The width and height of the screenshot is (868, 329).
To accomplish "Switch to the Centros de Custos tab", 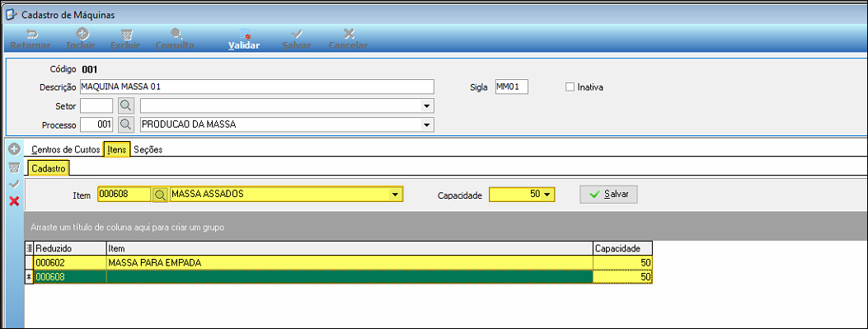I will [66, 149].
